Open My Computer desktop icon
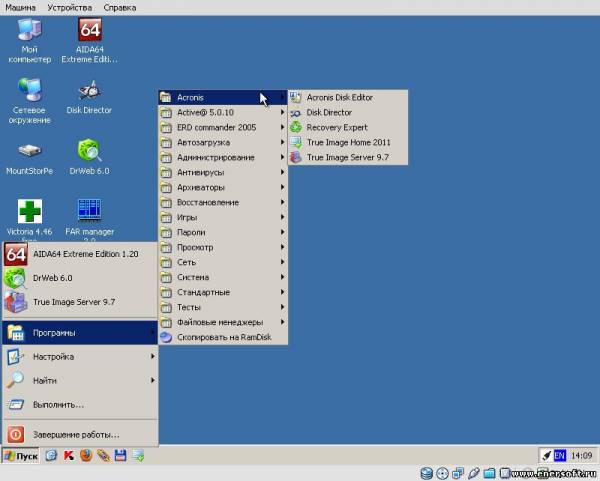Screen dimensions: 600x481 pyautogui.click(x=29, y=40)
